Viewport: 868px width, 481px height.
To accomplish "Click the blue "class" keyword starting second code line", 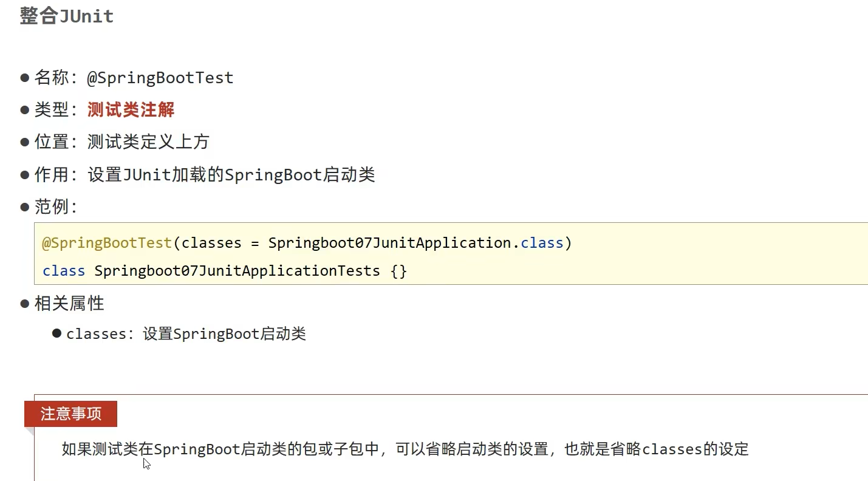I will [x=64, y=271].
